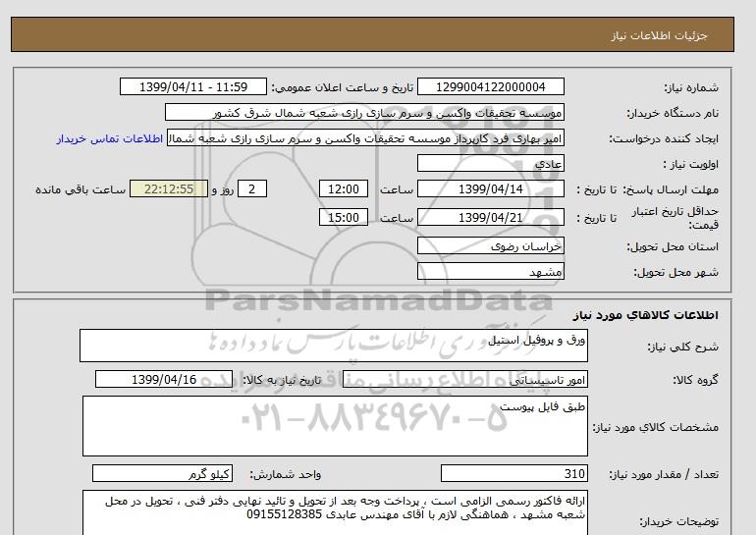Click the تاریخ نیاز به کالا label
Screen dimensions: 756x535
pyautogui.click(x=282, y=380)
